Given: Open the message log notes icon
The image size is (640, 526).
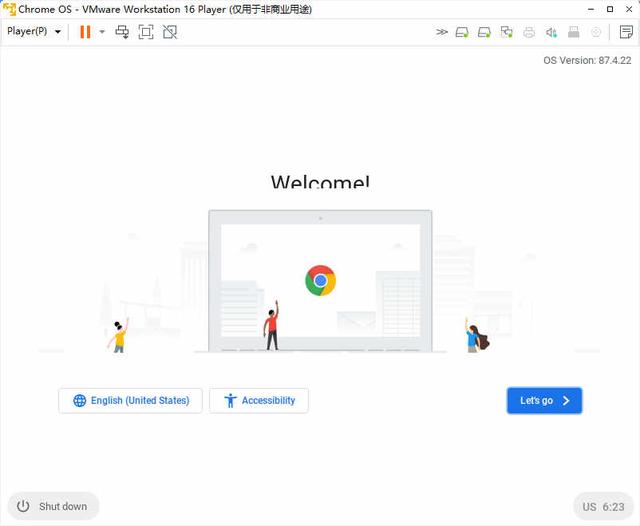Looking at the screenshot, I should (x=626, y=32).
